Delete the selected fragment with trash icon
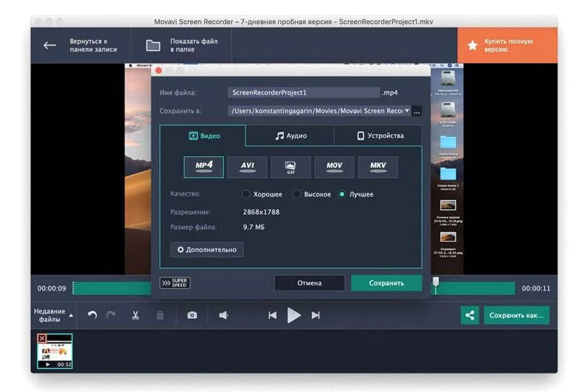 coord(160,315)
